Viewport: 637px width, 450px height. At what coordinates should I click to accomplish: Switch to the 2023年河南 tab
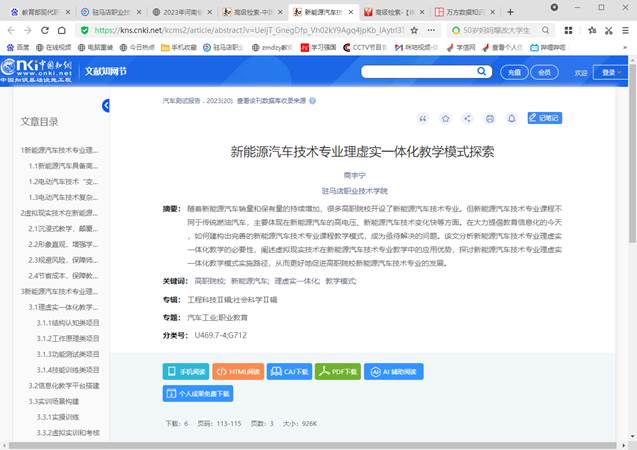pyautogui.click(x=181, y=12)
